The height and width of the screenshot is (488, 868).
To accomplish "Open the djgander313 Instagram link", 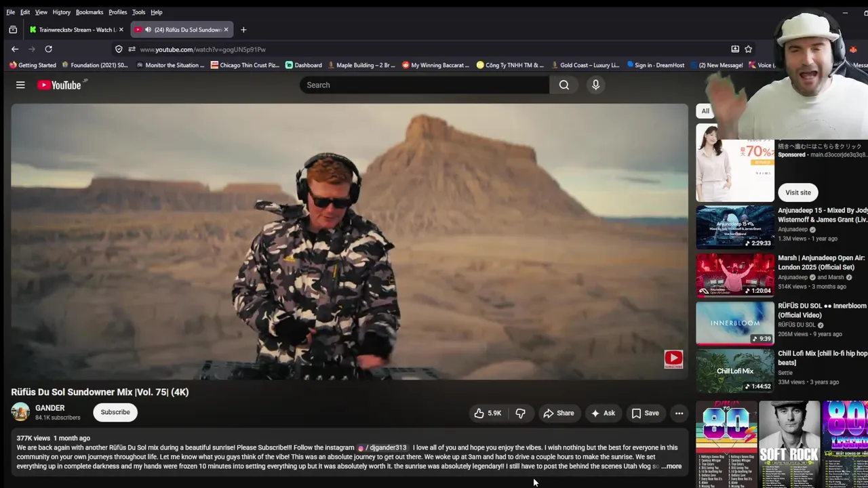I will (383, 447).
